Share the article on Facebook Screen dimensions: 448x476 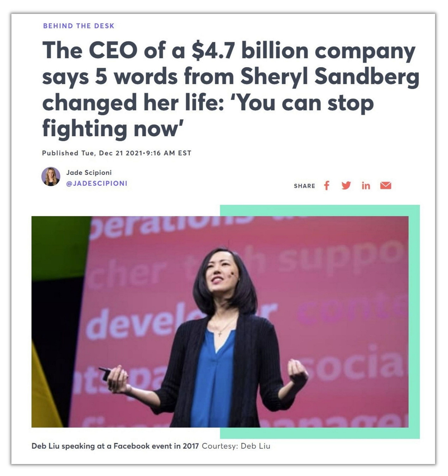point(326,186)
